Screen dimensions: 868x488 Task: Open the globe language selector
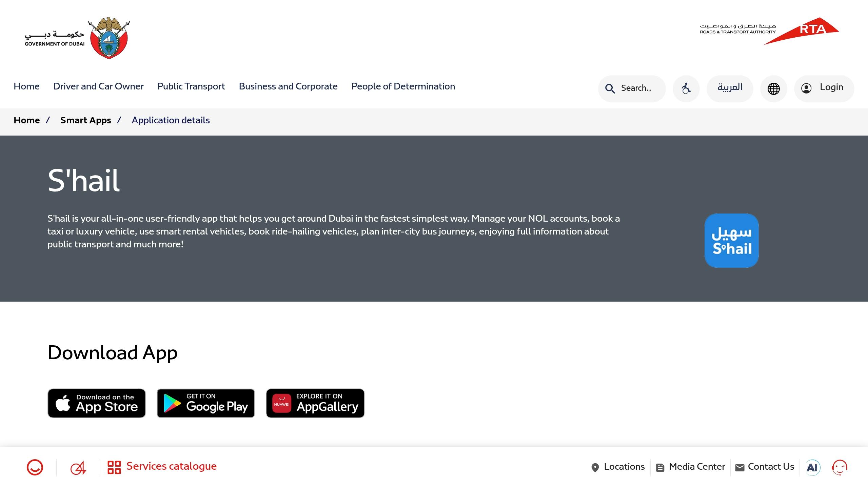773,88
